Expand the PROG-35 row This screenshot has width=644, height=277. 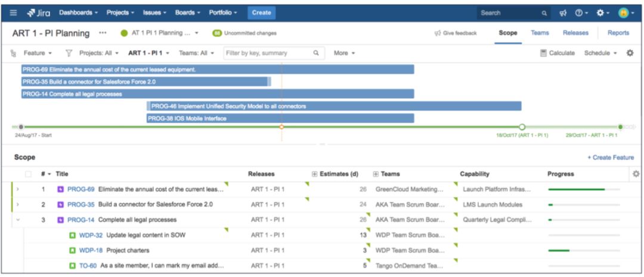pos(18,204)
